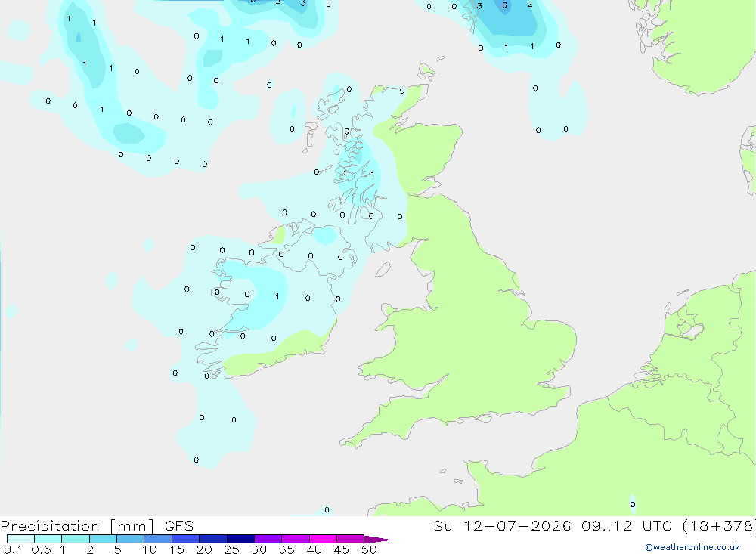Click the '25' legend scale label
This screenshot has width=756, height=554.
coord(231,549)
